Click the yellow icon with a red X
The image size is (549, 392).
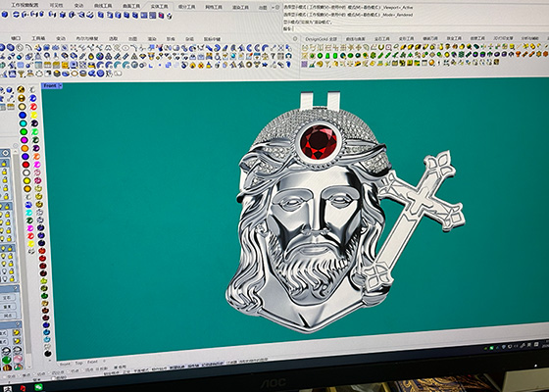tap(201, 65)
